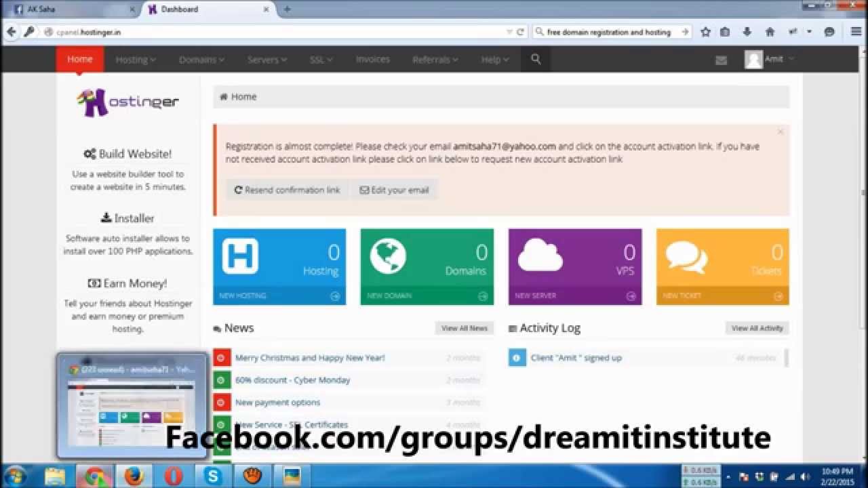
Task: Open Opera from the Windows taskbar
Action: click(173, 476)
